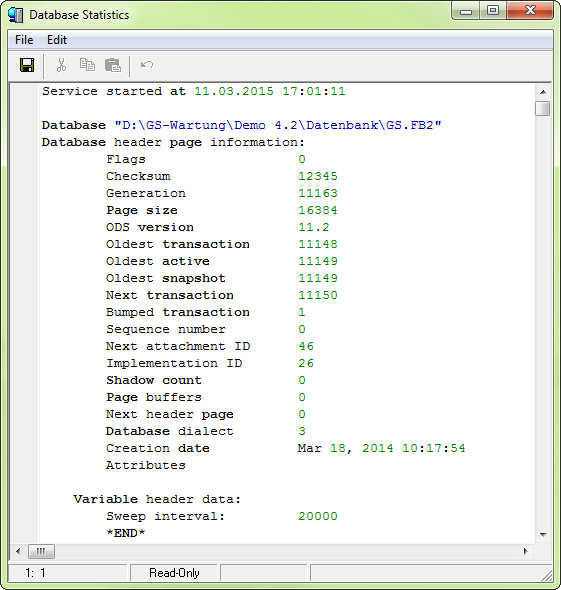
Task: Click the 'Variable header data:' line
Action: [x=157, y=499]
